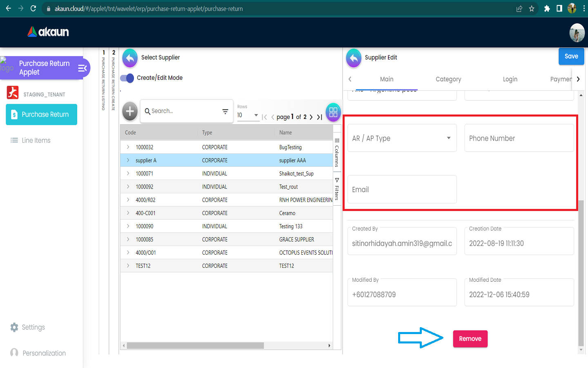The width and height of the screenshot is (588, 368).
Task: Expand the row for code 1000085
Action: click(128, 239)
